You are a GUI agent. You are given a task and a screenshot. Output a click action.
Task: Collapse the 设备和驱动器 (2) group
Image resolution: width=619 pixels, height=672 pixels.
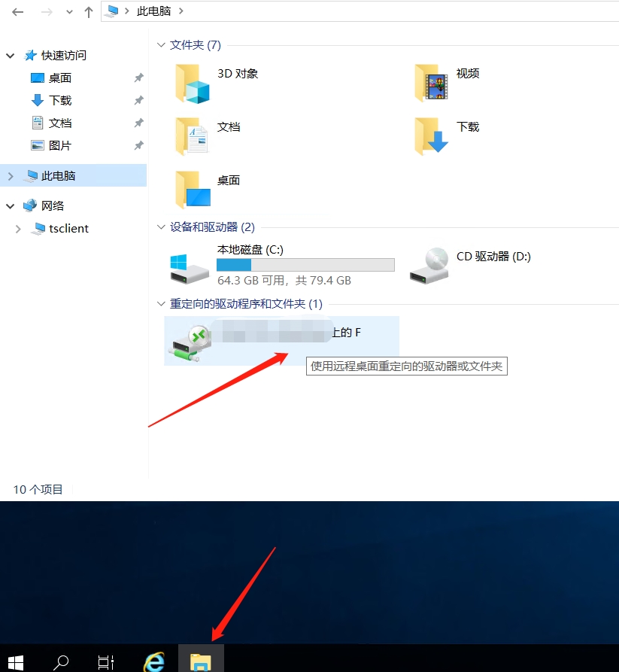161,227
